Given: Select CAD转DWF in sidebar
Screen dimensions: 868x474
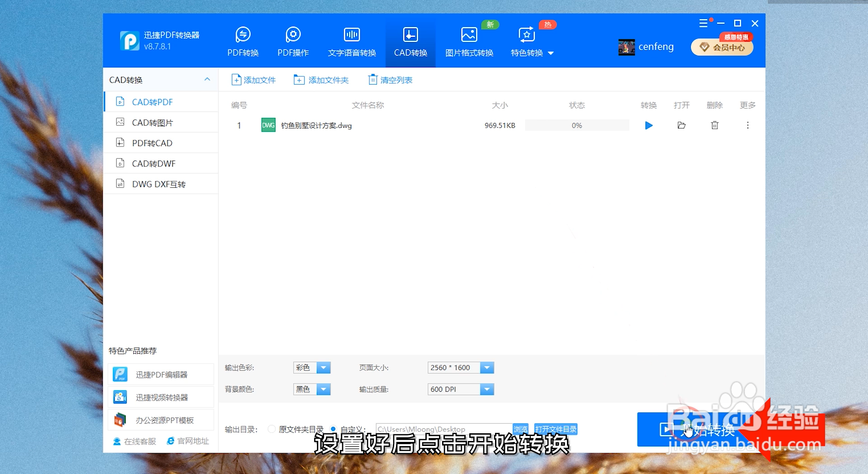Looking at the screenshot, I should [161, 163].
